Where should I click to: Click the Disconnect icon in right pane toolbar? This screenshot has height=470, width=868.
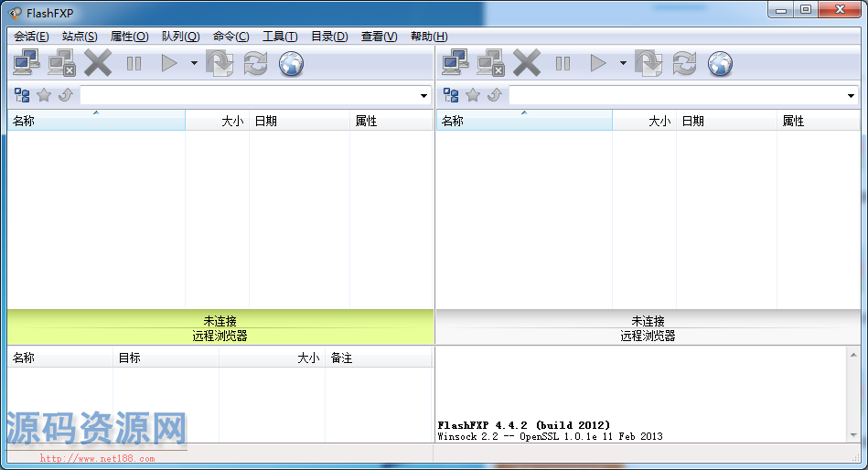[490, 63]
